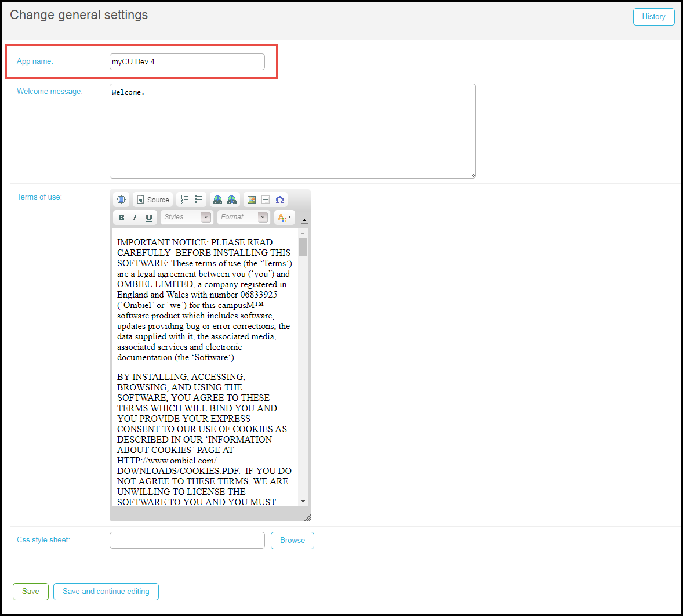Insert an image into terms editor

point(252,200)
